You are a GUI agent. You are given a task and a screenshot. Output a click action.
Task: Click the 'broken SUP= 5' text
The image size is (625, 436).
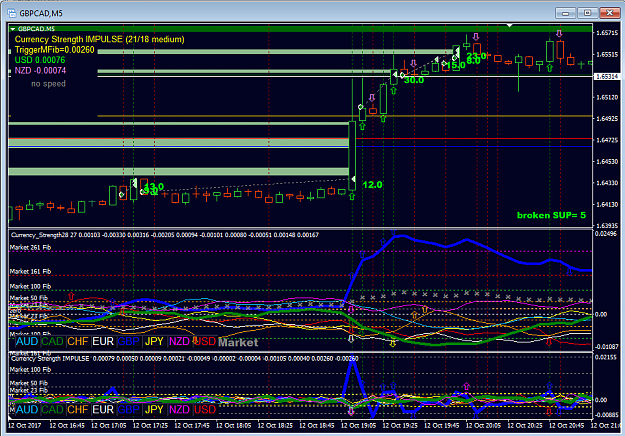551,215
